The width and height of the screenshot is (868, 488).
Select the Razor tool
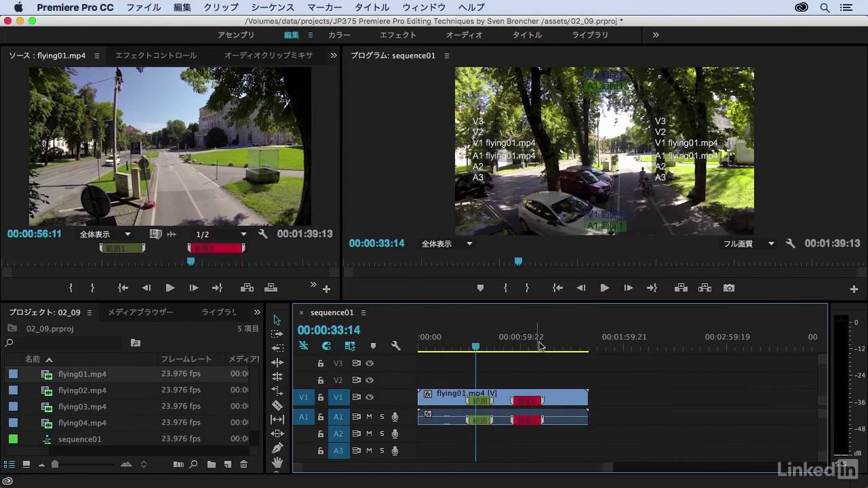click(x=277, y=405)
